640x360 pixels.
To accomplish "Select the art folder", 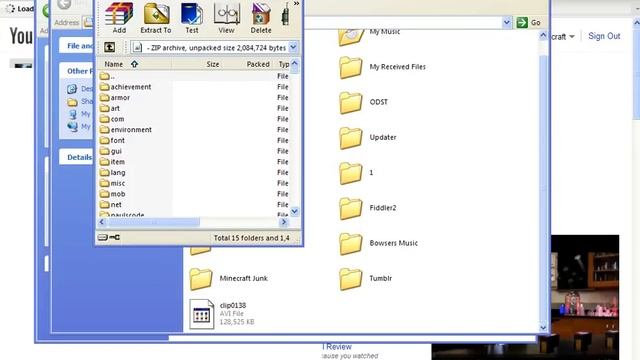I will click(x=110, y=108).
